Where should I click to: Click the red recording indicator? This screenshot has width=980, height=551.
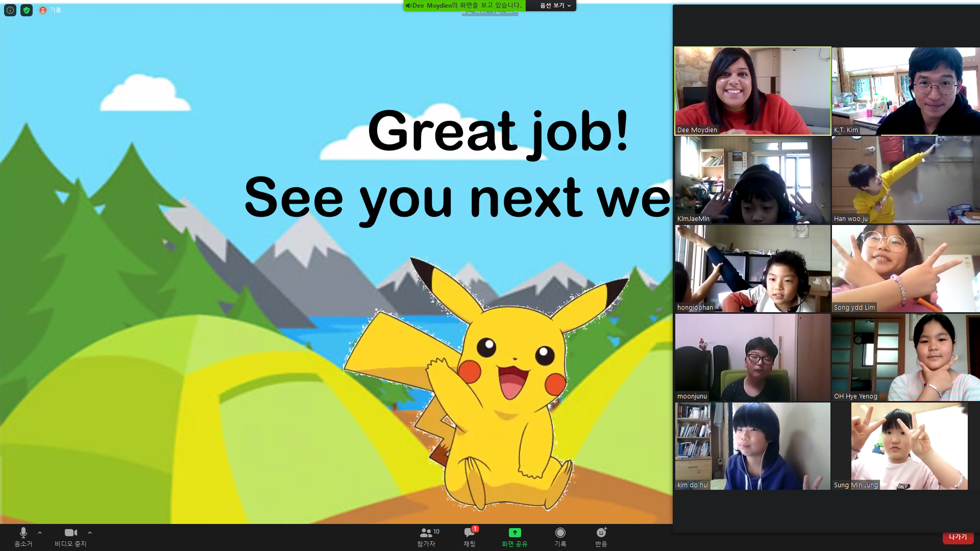point(43,10)
